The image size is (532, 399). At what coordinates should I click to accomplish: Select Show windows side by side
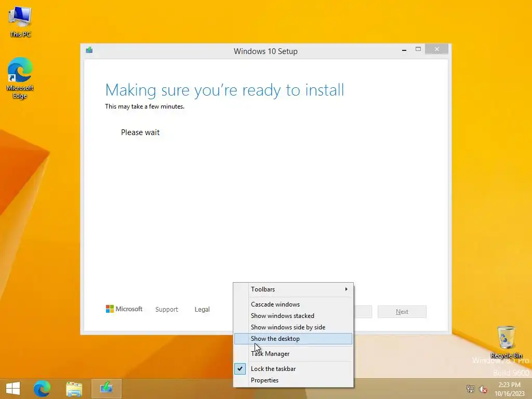293,327
